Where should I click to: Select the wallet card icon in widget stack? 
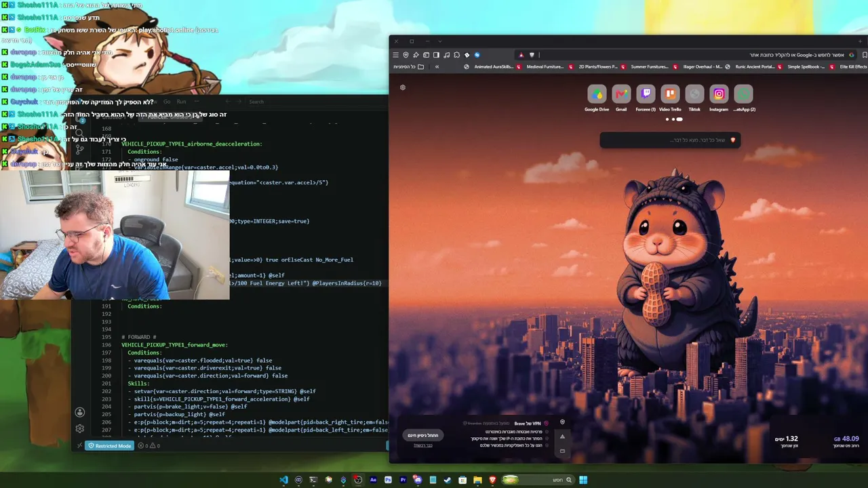[x=562, y=451]
